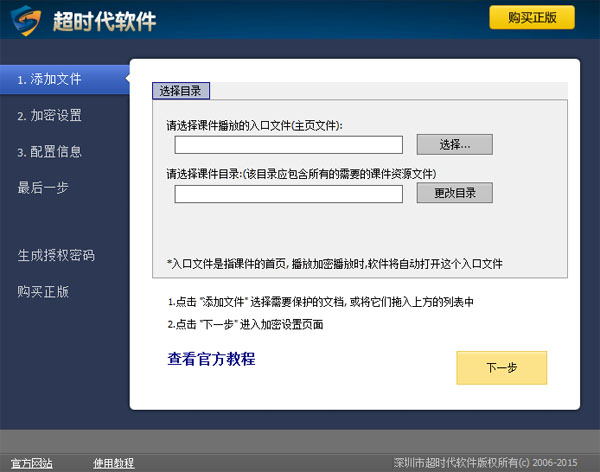This screenshot has height=472, width=600.
Task: Open the 官方网站 link in footer
Action: pyautogui.click(x=32, y=463)
